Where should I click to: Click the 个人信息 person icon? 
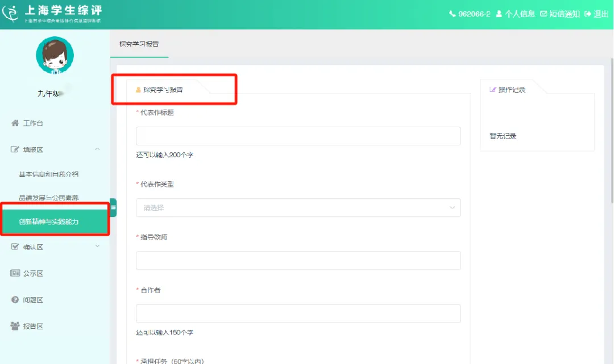[499, 14]
